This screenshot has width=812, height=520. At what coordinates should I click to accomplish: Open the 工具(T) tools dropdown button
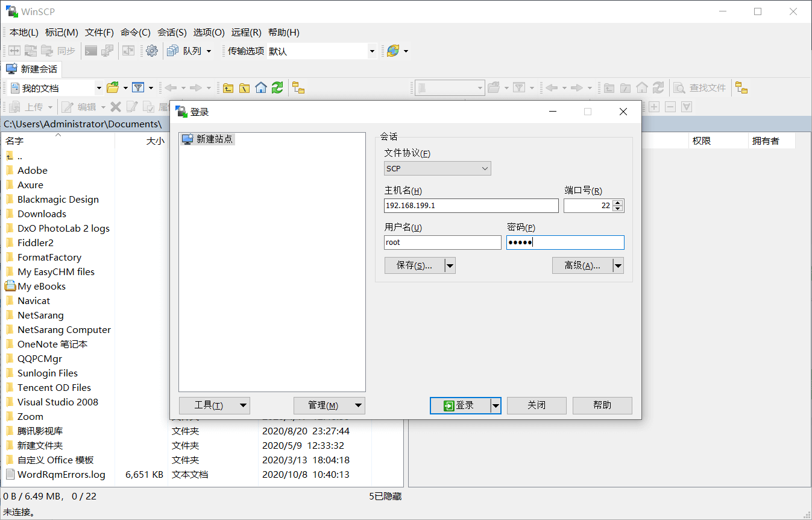coord(215,405)
